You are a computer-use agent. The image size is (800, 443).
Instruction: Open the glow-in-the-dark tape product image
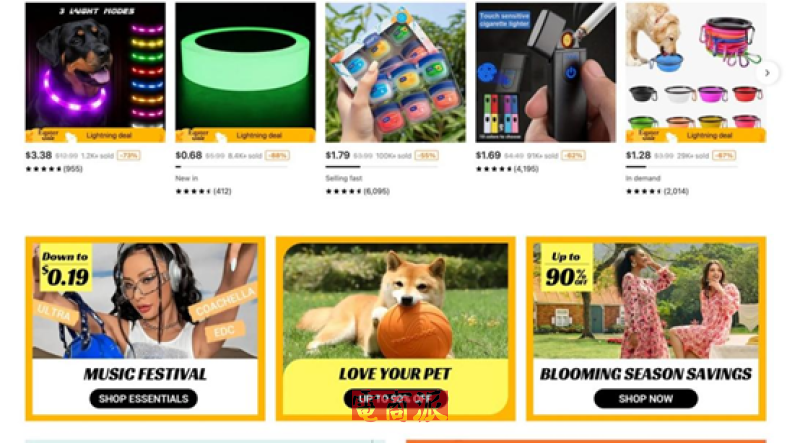245,72
